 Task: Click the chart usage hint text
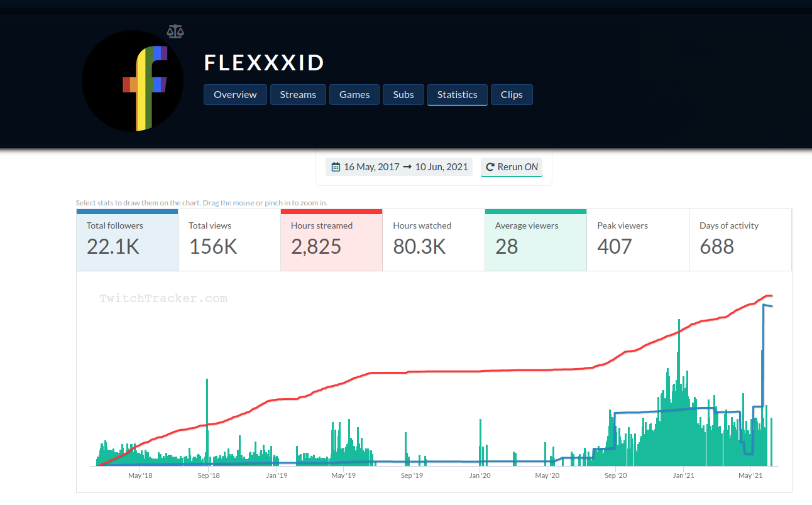point(201,203)
